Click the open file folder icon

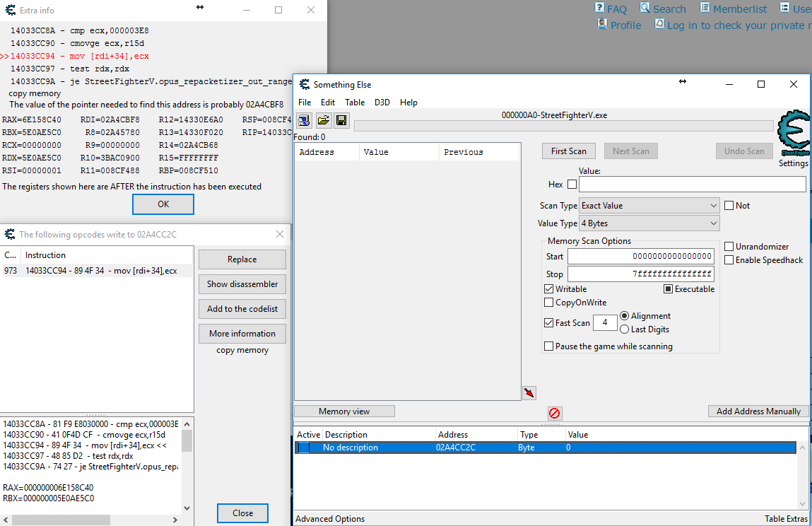(x=323, y=121)
